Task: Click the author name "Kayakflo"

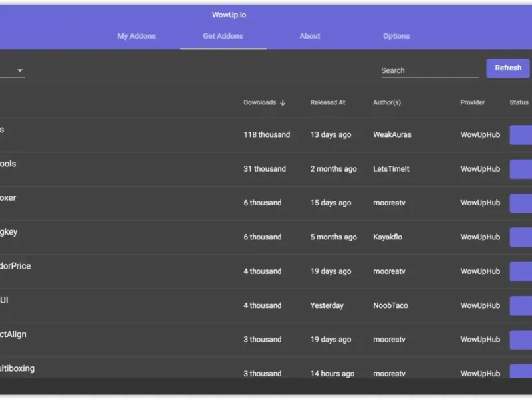Action: coord(388,237)
